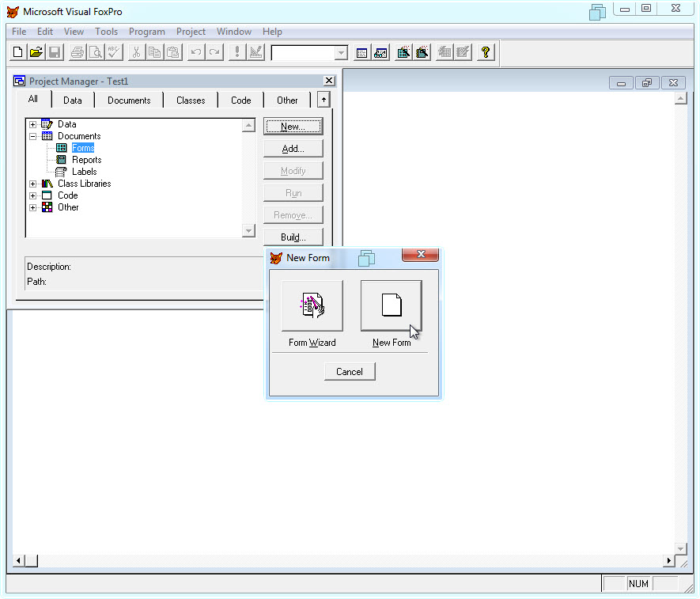Open the Project menu
Screen dimensions: 700x599
coord(191,32)
